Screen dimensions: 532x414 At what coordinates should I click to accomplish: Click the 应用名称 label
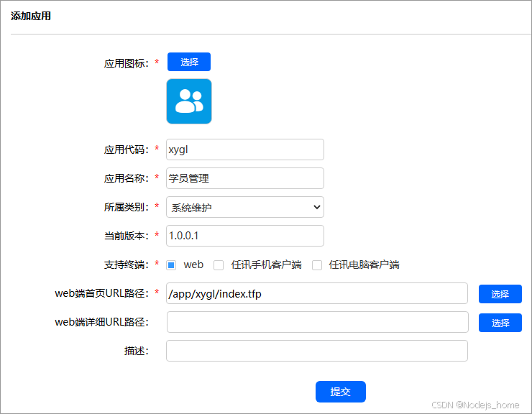127,178
